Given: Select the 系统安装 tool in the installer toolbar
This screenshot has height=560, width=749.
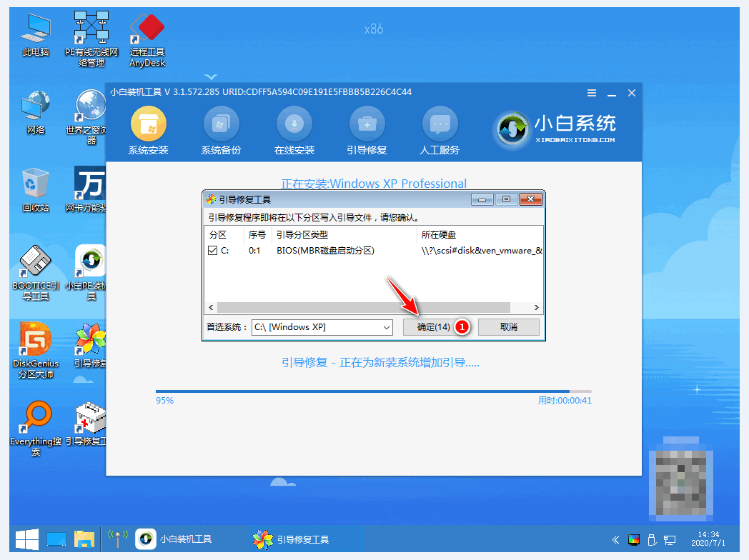Looking at the screenshot, I should coord(148,129).
